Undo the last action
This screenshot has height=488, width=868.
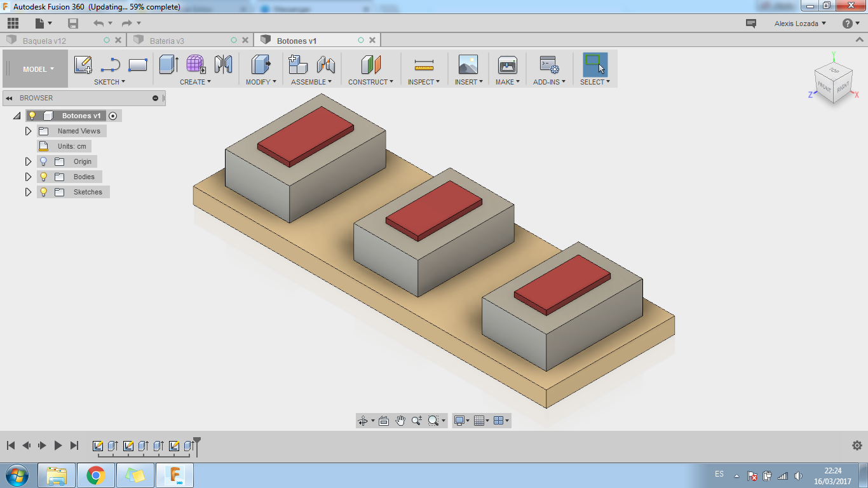point(98,24)
